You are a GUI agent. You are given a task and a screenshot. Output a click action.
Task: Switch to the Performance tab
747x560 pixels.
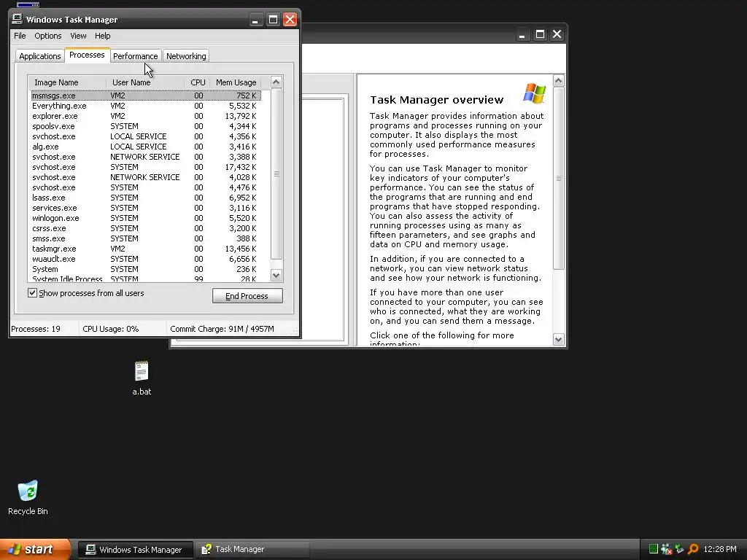(135, 56)
